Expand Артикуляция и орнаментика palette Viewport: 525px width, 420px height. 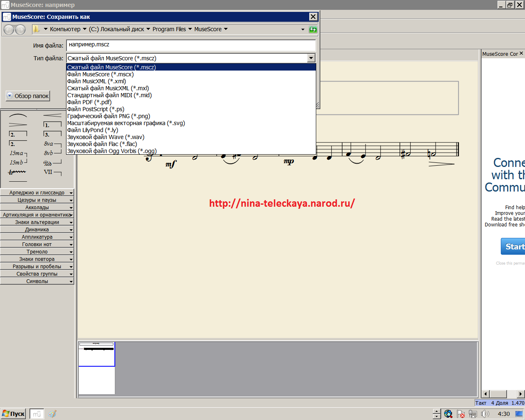click(37, 215)
